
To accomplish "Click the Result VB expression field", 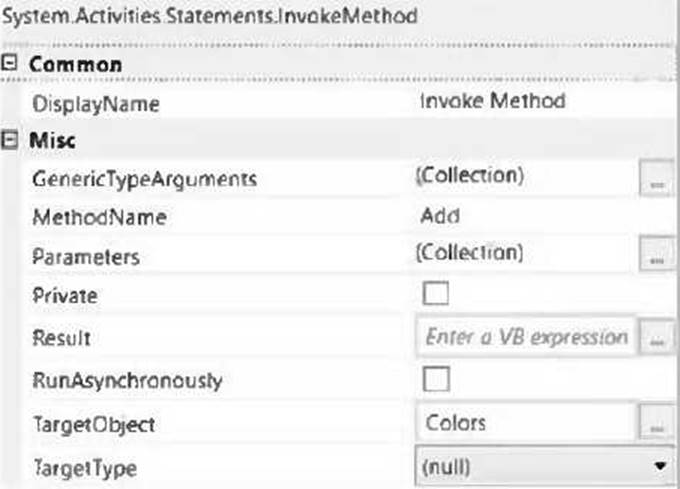I will point(525,338).
